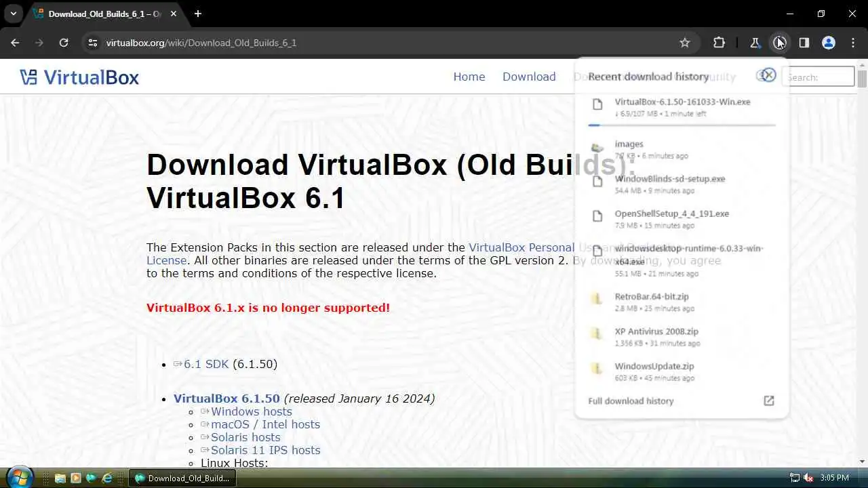Go back to the previous page
Viewport: 868px width, 488px height.
point(15,43)
